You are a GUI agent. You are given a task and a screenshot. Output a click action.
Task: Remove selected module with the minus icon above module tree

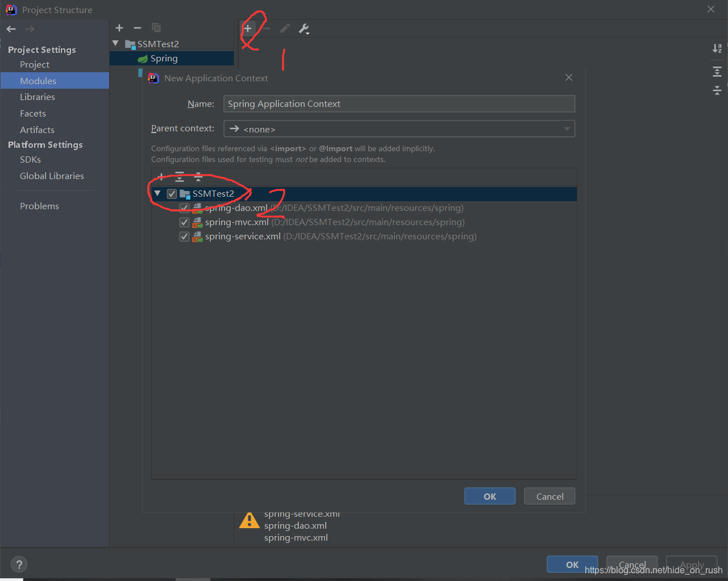[138, 28]
